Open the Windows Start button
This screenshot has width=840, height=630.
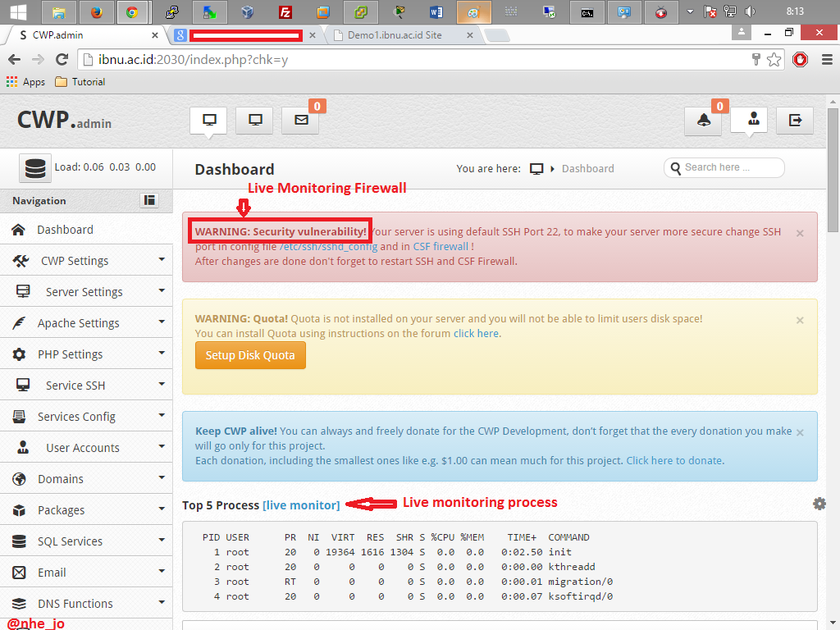point(18,11)
